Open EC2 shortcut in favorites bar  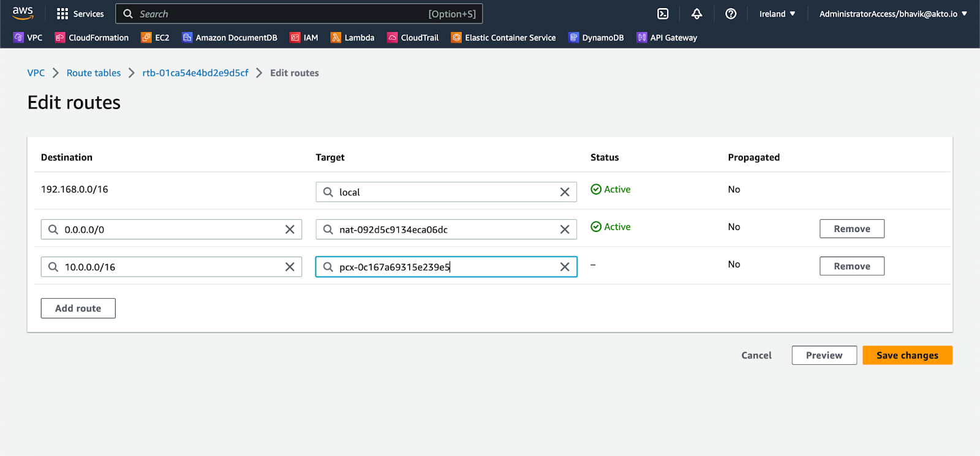click(x=155, y=37)
